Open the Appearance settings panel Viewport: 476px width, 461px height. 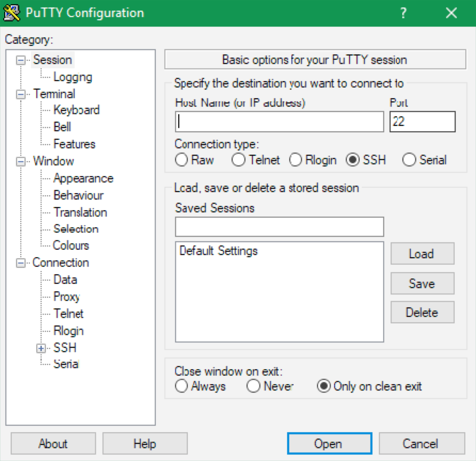tap(83, 178)
